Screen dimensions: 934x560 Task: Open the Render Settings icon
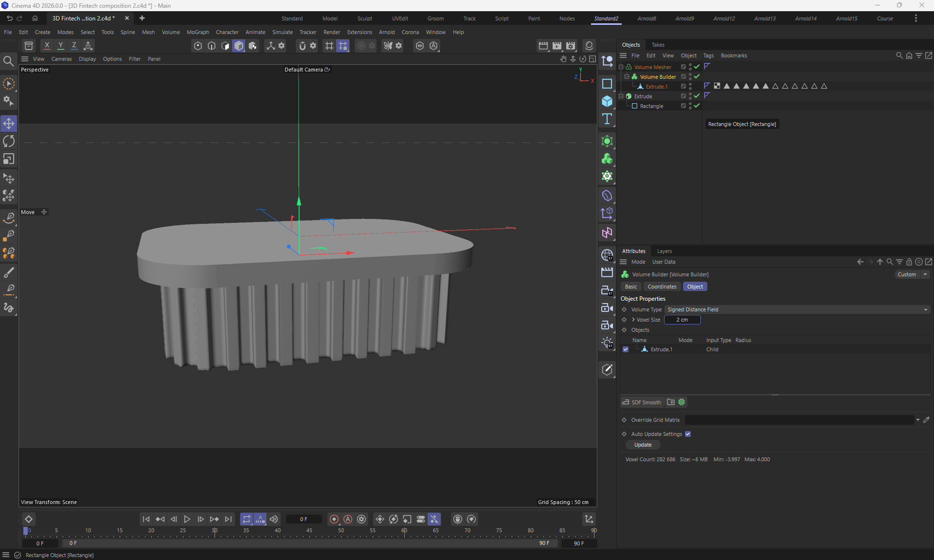tap(570, 46)
